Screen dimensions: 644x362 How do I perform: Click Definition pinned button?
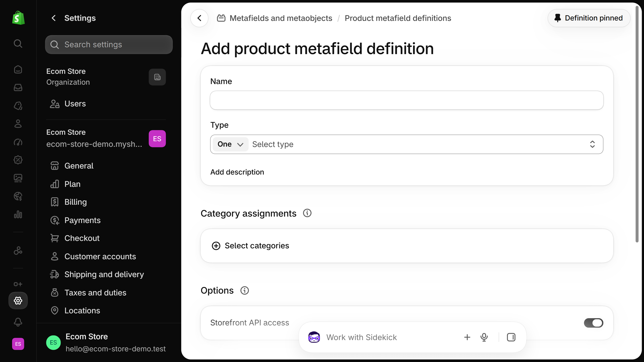(589, 18)
